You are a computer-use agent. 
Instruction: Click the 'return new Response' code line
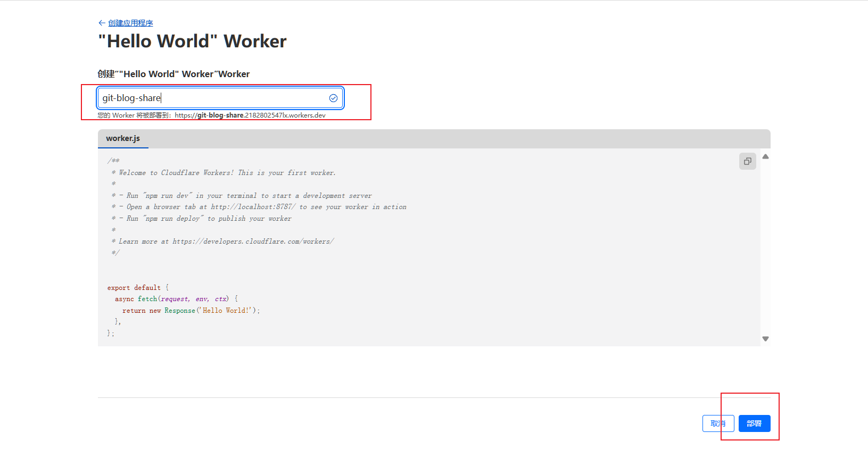(x=191, y=311)
